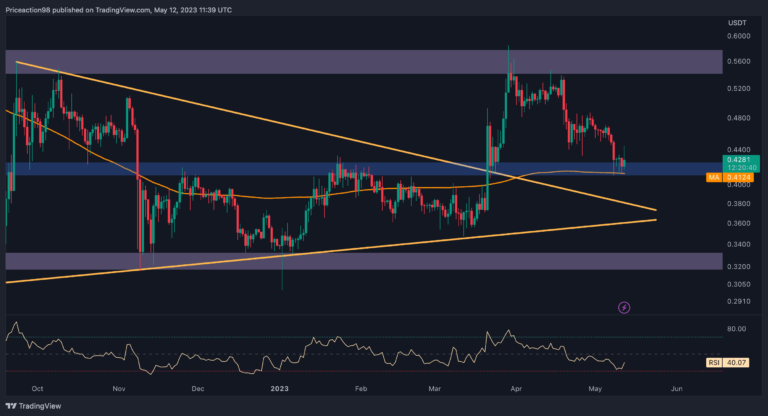This screenshot has height=416, width=768.
Task: Click the 0.2910 price axis label
Action: pos(739,301)
